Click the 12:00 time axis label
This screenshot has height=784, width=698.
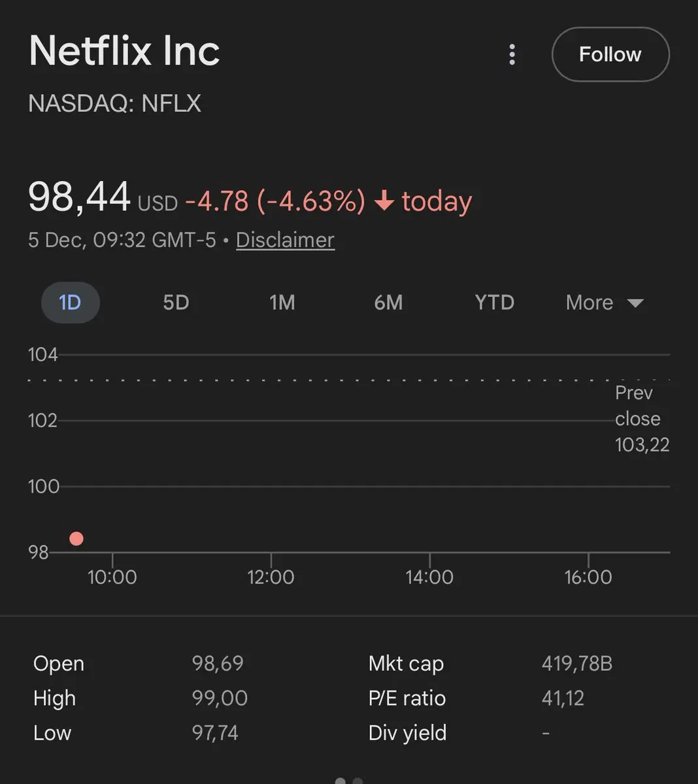pyautogui.click(x=271, y=577)
